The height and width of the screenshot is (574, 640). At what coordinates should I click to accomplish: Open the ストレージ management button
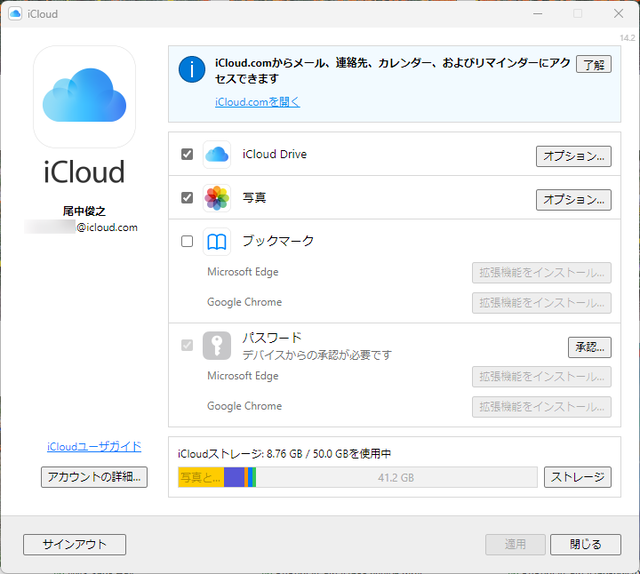click(578, 477)
